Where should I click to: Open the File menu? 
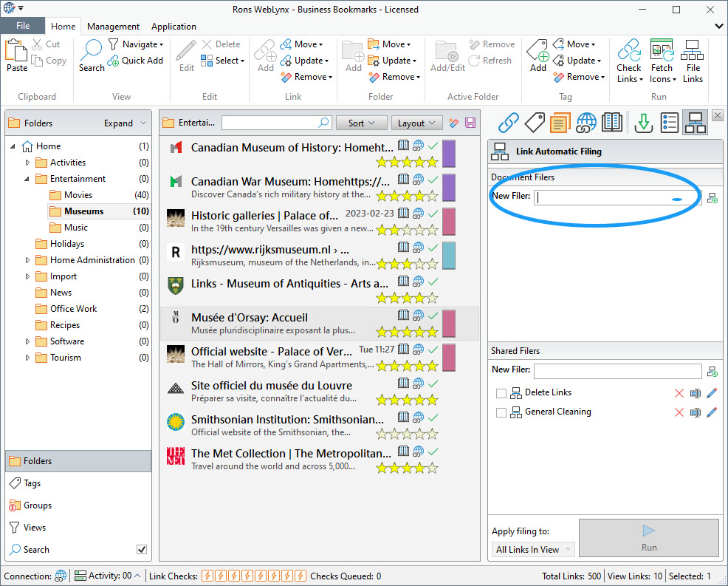(22, 26)
